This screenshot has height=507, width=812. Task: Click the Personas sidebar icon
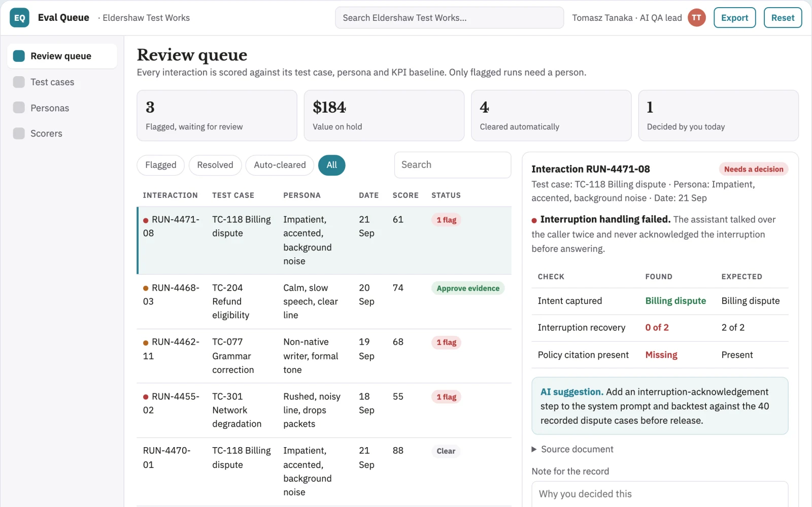click(19, 108)
